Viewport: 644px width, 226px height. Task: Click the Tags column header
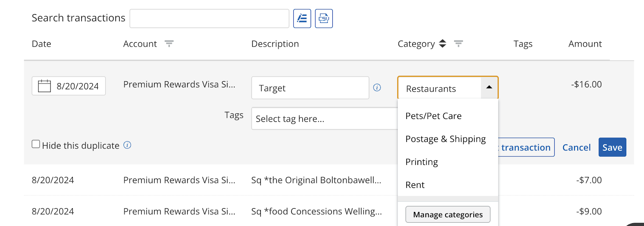523,44
